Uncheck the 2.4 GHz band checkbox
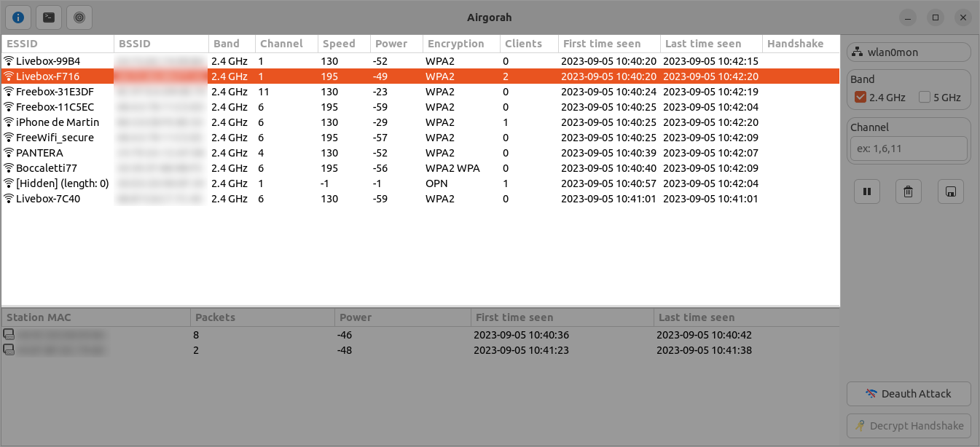Screen dimensions: 980x447 coord(861,97)
